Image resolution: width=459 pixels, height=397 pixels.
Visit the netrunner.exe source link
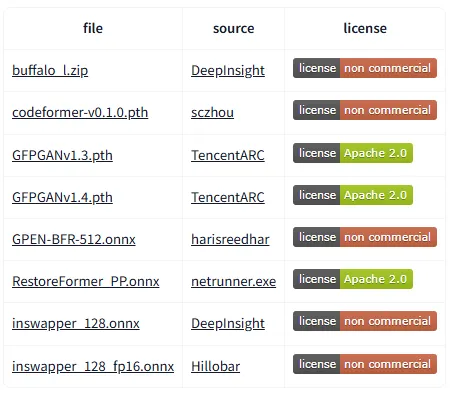click(233, 281)
